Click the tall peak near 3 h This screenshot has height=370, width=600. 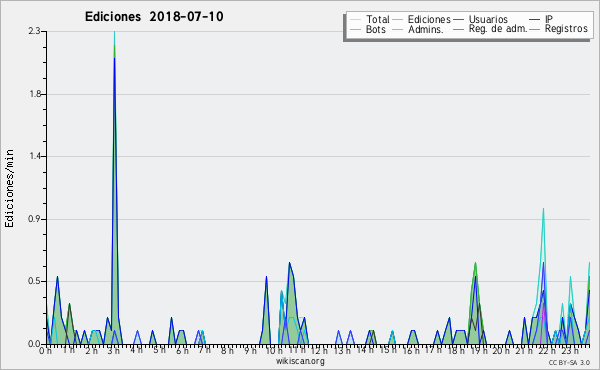pos(114,46)
